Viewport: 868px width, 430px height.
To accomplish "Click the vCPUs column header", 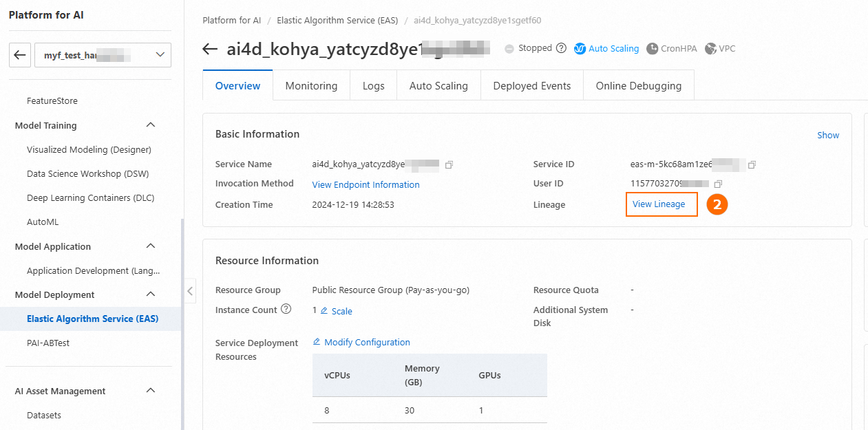I will [337, 376].
